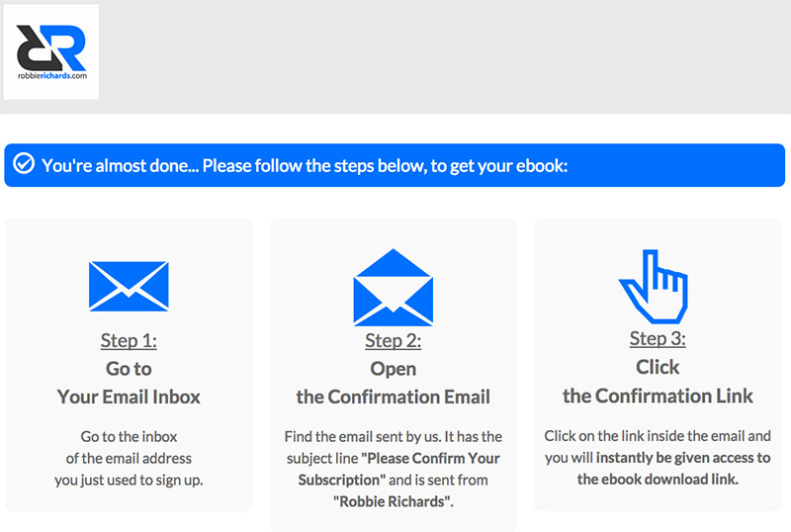Click "Your Email Inbox" heading
Viewport: 791px width, 532px height.
pos(129,397)
